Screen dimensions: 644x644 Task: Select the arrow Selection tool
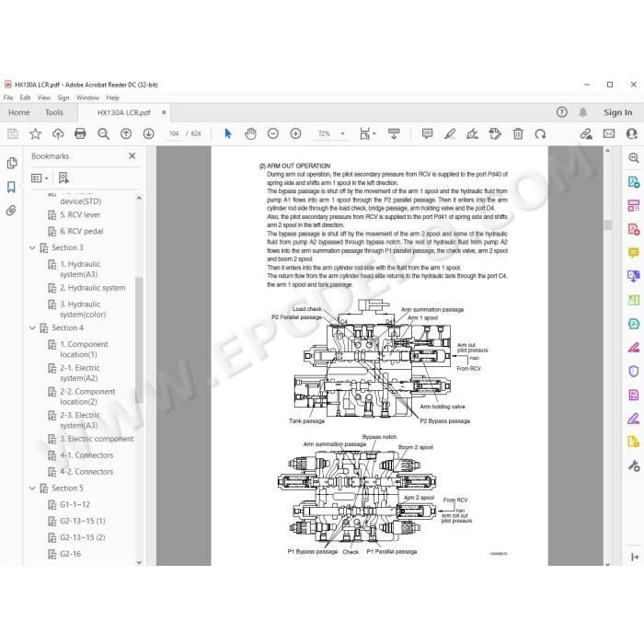[x=228, y=133]
